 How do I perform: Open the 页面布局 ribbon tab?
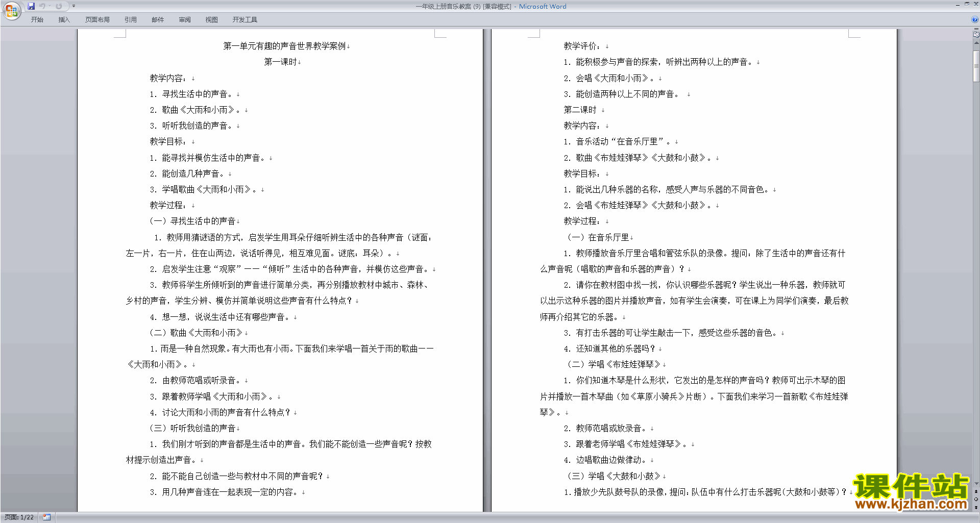(x=97, y=20)
